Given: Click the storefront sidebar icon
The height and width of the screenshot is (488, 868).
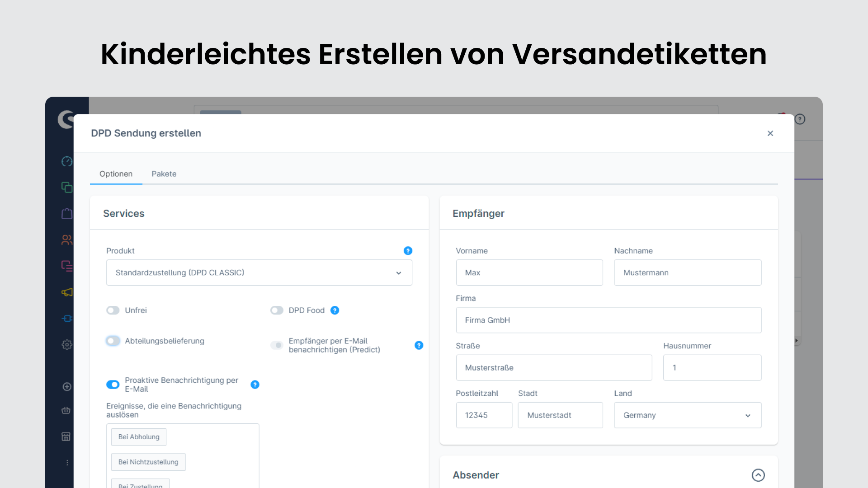Looking at the screenshot, I should [66, 436].
